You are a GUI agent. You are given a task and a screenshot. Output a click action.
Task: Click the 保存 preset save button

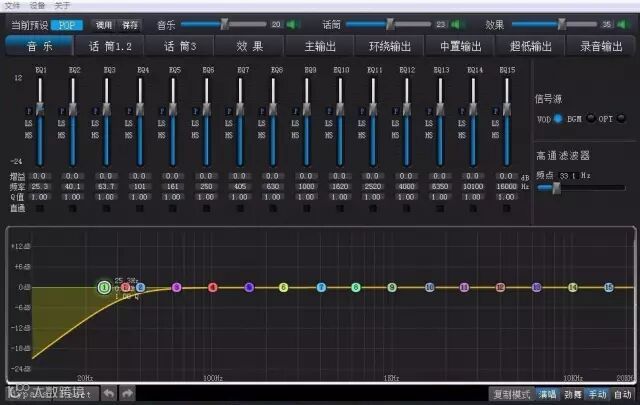tap(130, 25)
